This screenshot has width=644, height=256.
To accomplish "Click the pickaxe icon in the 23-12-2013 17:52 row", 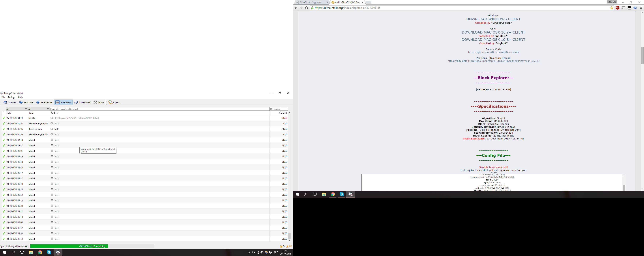I will pyautogui.click(x=52, y=239).
